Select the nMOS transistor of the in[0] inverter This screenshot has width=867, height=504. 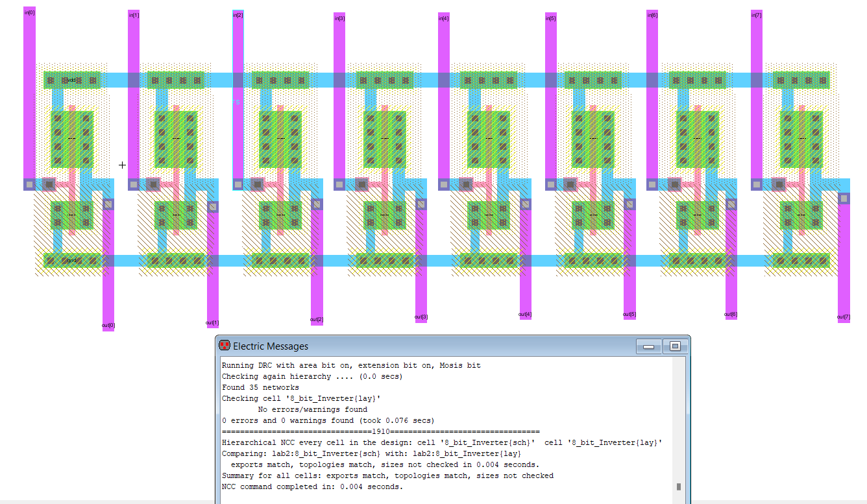tap(72, 215)
